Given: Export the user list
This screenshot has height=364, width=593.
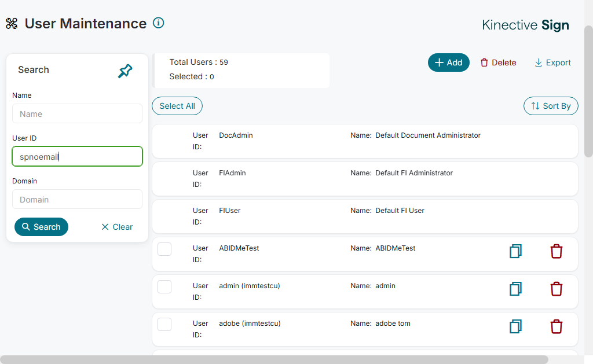Looking at the screenshot, I should click(552, 62).
